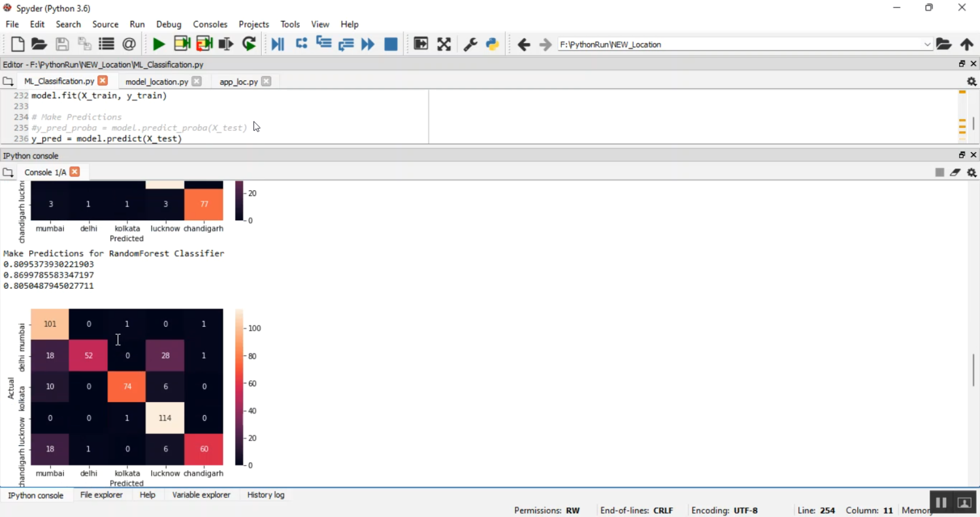Open the Consoles menu
This screenshot has height=517, width=980.
[x=210, y=24]
